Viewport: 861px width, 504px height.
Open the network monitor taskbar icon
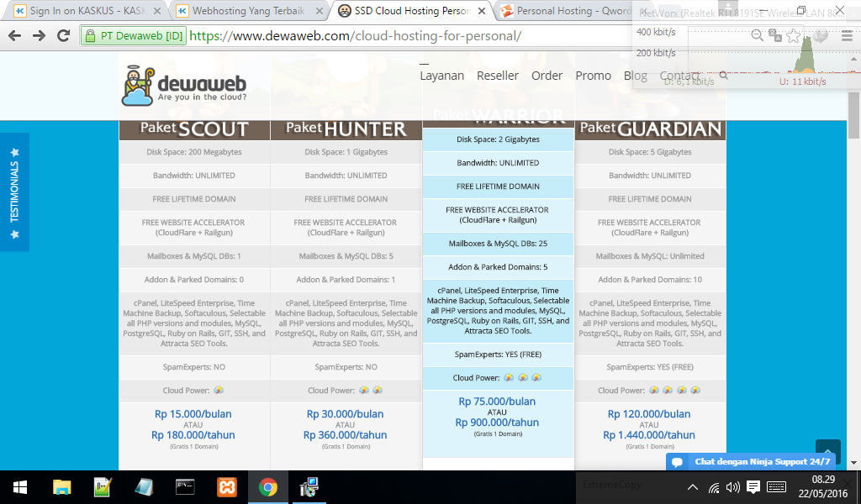309,487
